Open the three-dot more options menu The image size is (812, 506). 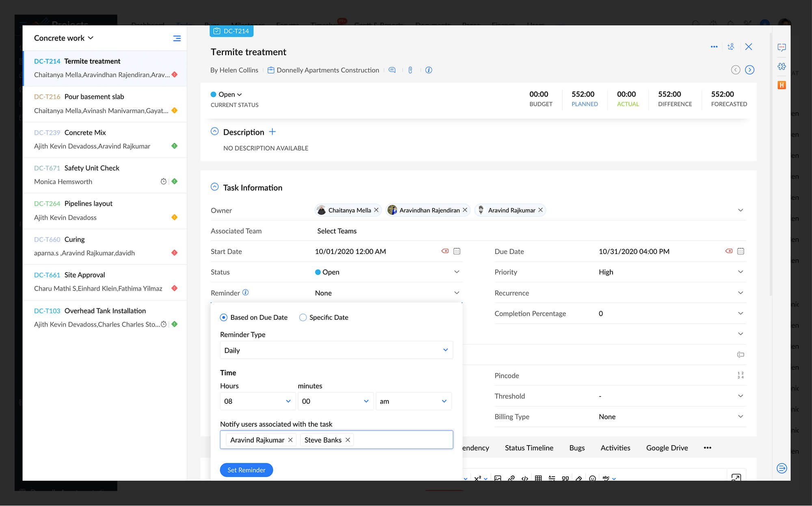pos(714,47)
